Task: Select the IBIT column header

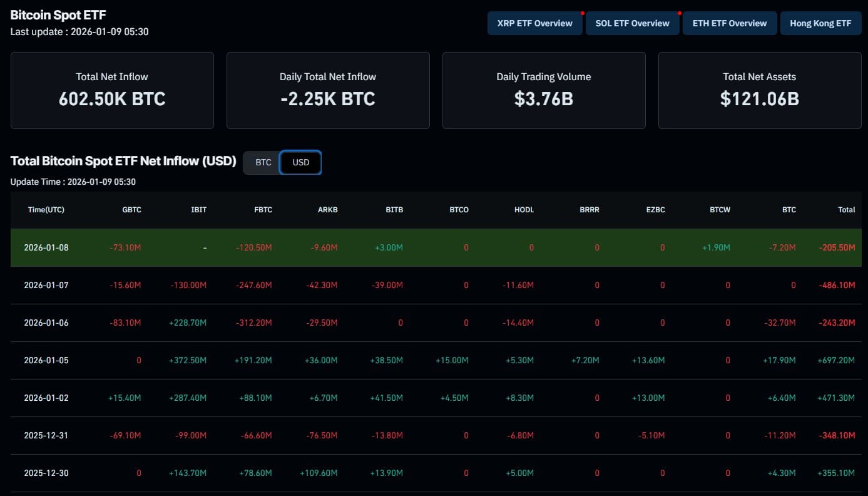Action: point(198,210)
